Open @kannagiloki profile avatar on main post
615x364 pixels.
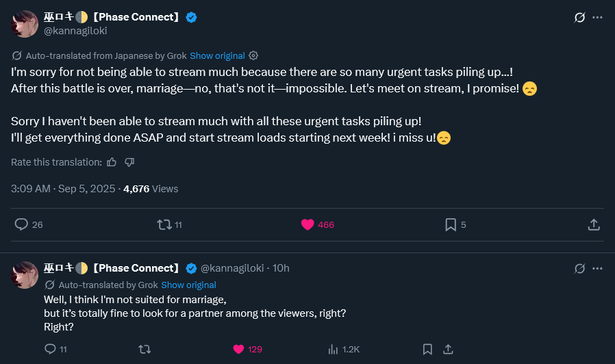point(24,24)
